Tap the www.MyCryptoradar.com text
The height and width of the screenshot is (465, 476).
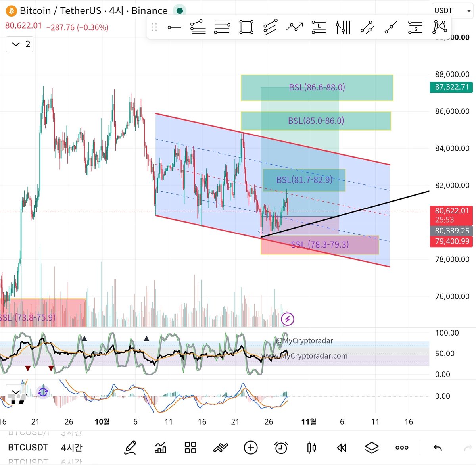[x=304, y=356]
